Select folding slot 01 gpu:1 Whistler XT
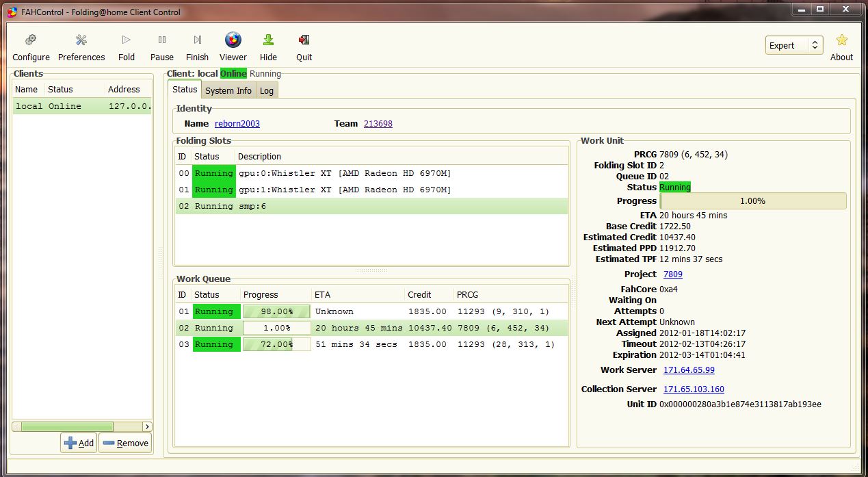The width and height of the screenshot is (868, 477). [x=371, y=190]
